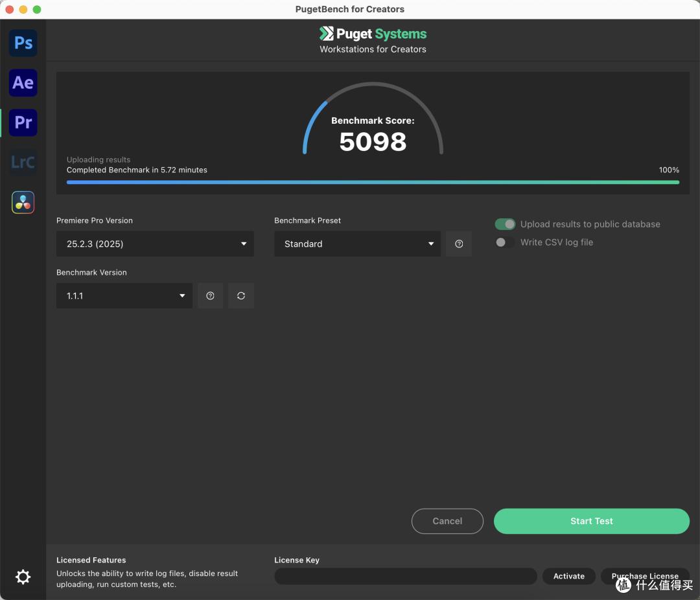Click the Benchmark Preset help icon
This screenshot has width=700, height=600.
(459, 244)
